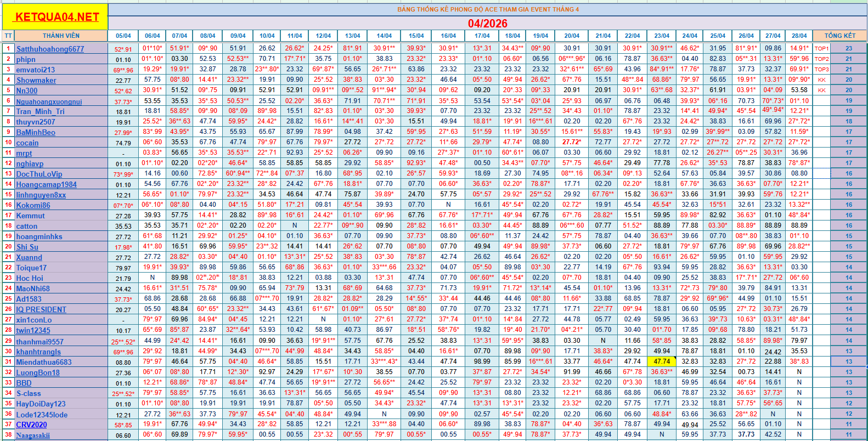This screenshot has width=868, height=441.
Task: Open the CRV2020 member link
Action: (x=31, y=425)
